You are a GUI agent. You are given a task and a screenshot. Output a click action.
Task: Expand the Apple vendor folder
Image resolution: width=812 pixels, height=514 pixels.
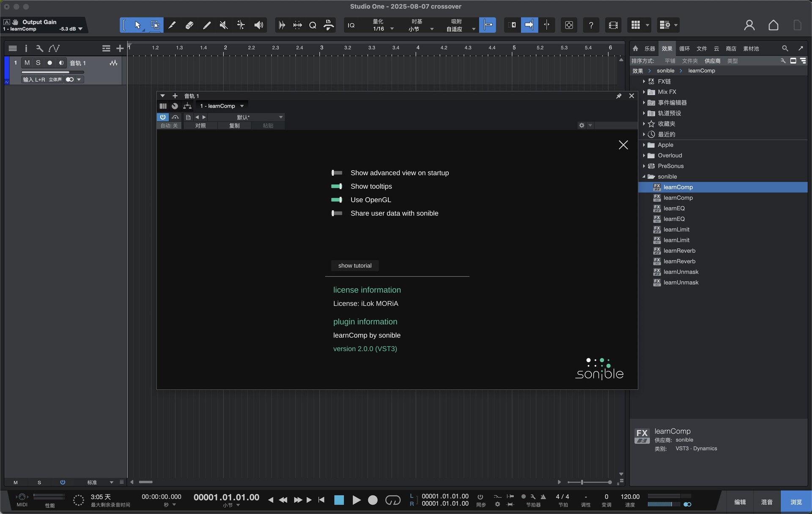tap(644, 145)
